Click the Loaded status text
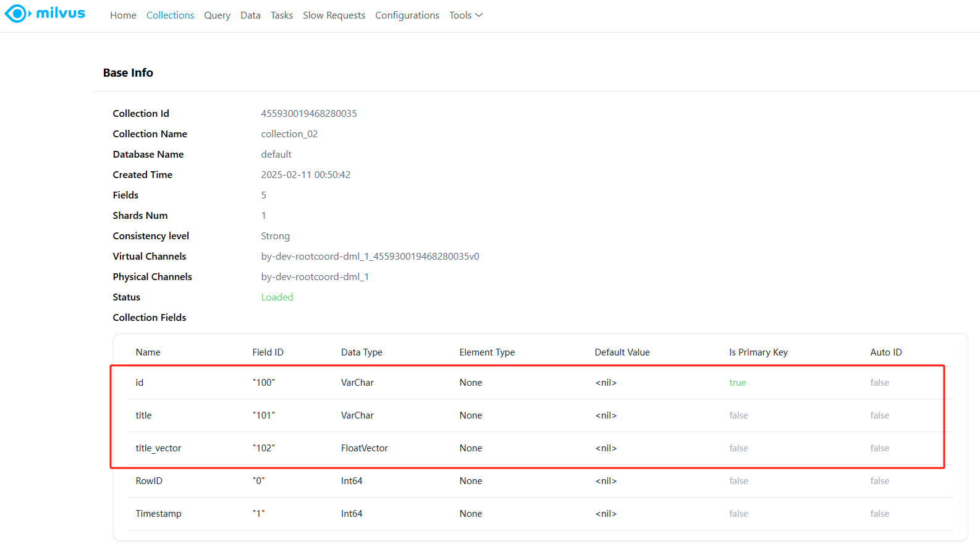 (x=277, y=297)
